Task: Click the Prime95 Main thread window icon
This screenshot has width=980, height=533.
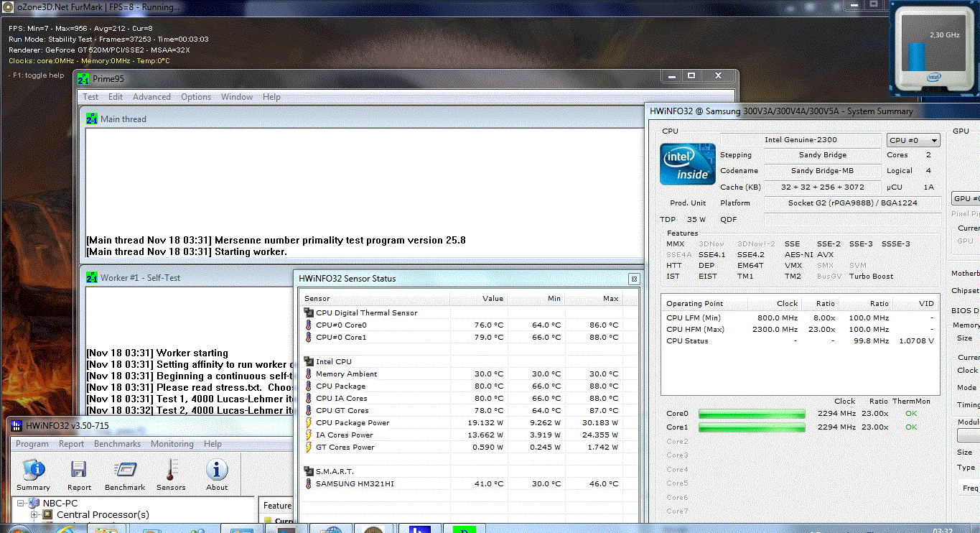Action: pyautogui.click(x=92, y=119)
